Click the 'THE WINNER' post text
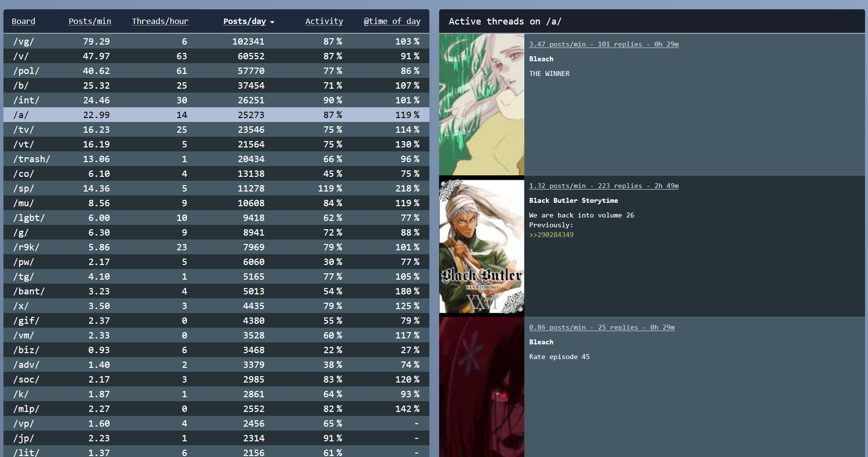The image size is (868, 457). 549,73
